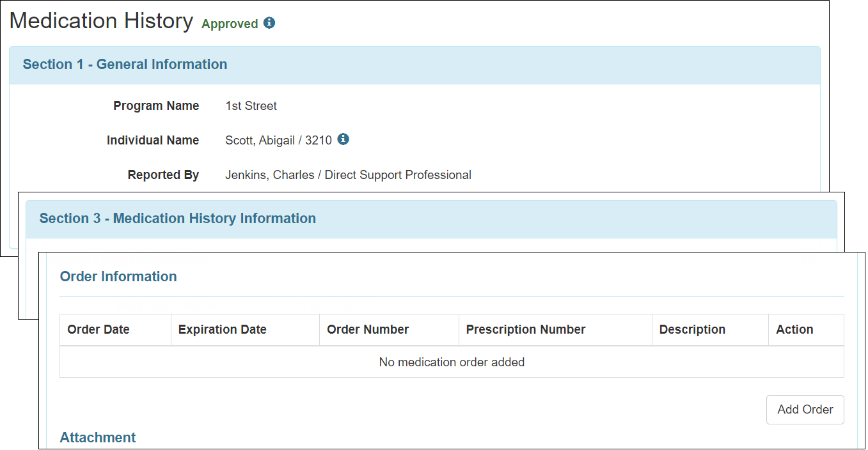Click the Individual Name label

pos(153,141)
